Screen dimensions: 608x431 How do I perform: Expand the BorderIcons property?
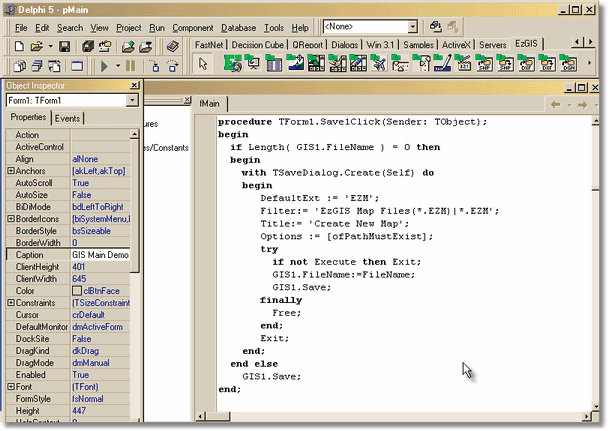pos(11,219)
